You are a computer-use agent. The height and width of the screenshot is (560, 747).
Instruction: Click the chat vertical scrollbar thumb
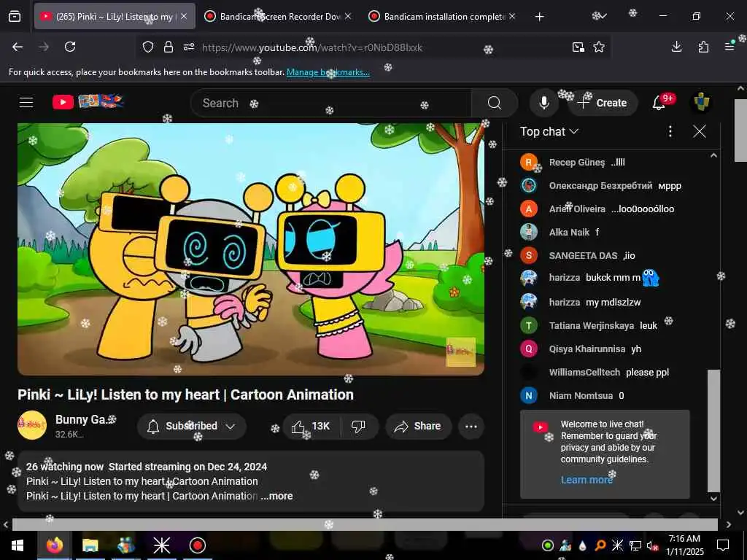(x=713, y=430)
